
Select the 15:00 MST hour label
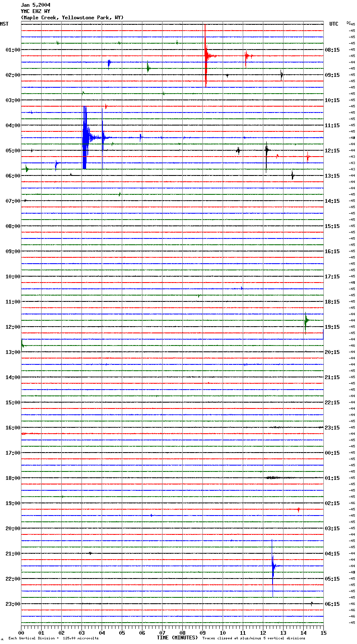click(x=13, y=403)
